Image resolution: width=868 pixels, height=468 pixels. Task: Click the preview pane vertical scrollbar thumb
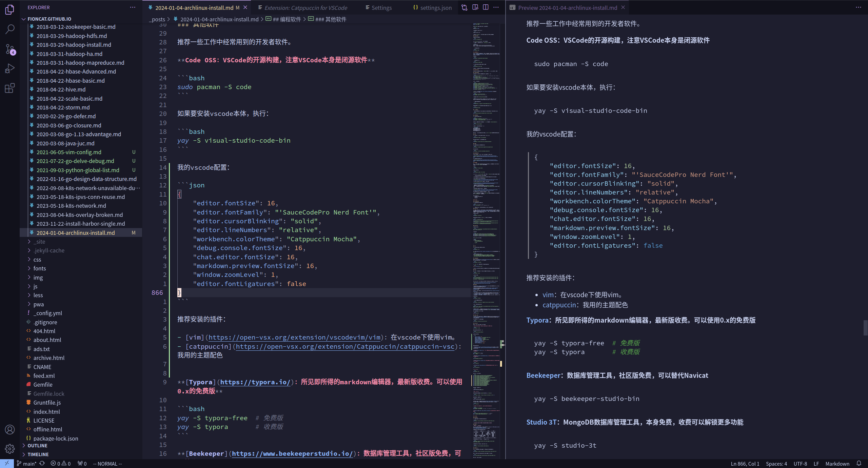pyautogui.click(x=865, y=328)
